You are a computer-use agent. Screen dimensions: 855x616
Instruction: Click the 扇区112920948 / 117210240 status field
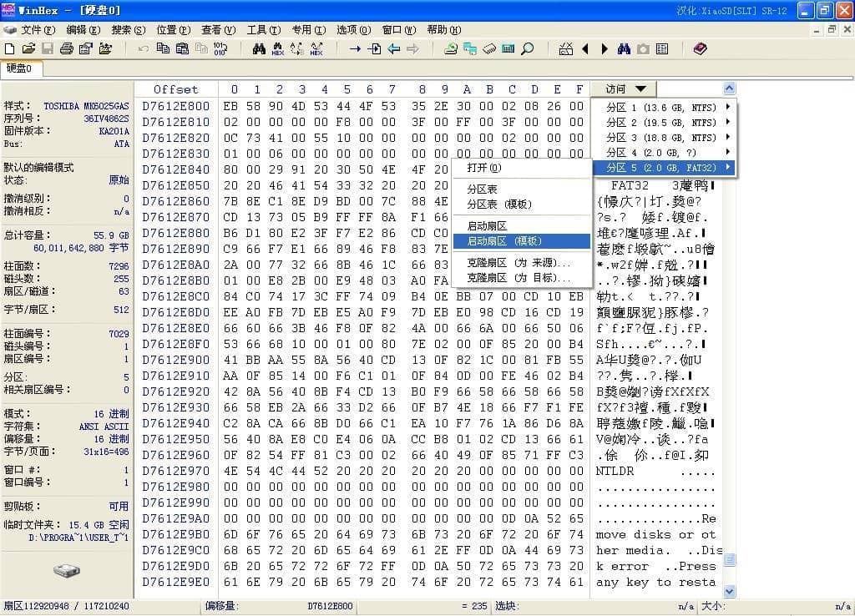tap(100, 606)
